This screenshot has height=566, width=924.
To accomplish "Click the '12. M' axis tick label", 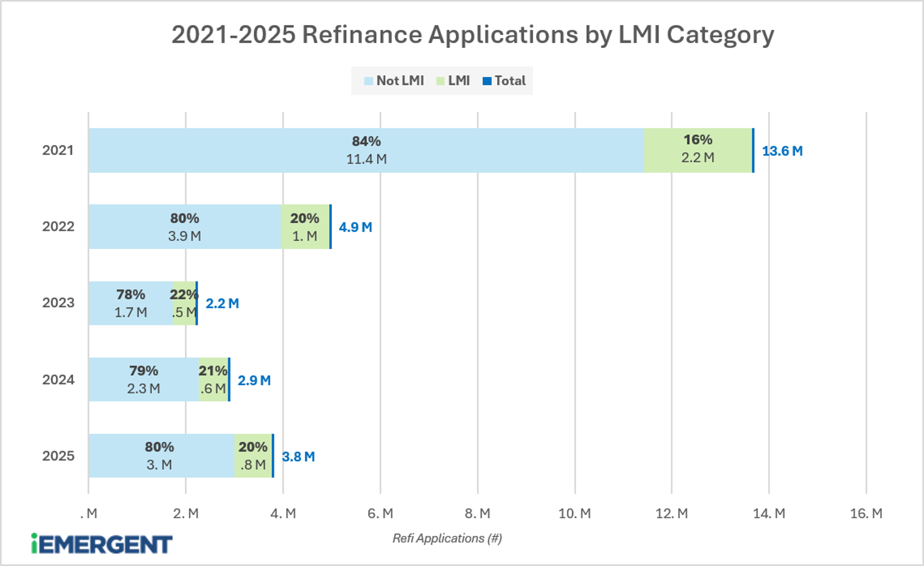I will pyautogui.click(x=672, y=513).
